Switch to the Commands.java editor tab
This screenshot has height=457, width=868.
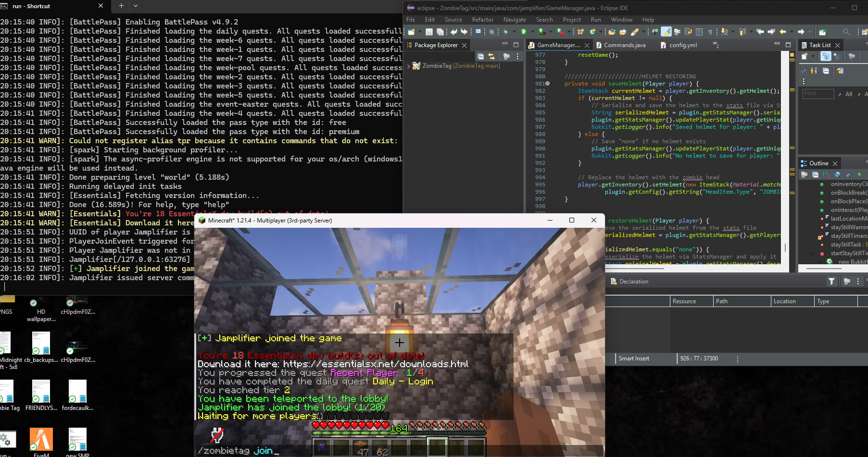[x=624, y=45]
